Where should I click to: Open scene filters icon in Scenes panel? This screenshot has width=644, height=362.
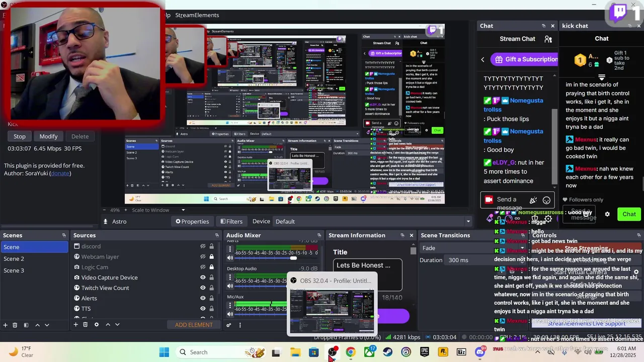[x=26, y=325]
